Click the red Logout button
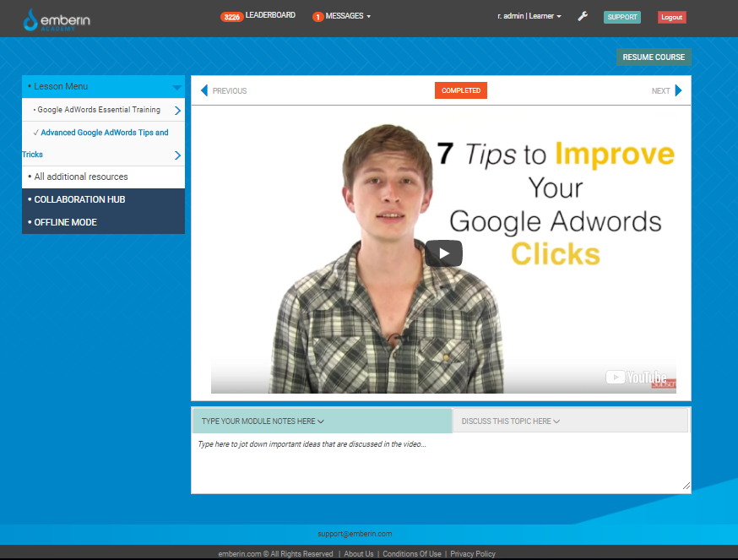The image size is (738, 560). [x=671, y=17]
